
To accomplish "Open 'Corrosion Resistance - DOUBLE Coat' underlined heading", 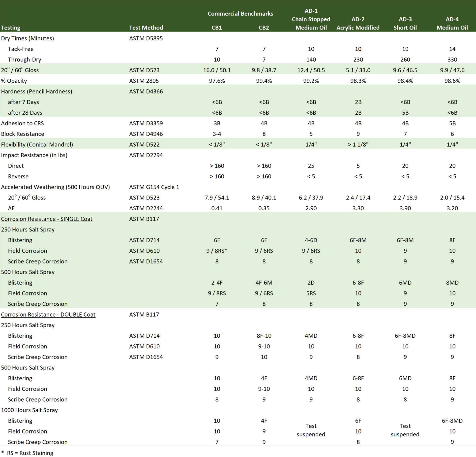I will click(48, 315).
